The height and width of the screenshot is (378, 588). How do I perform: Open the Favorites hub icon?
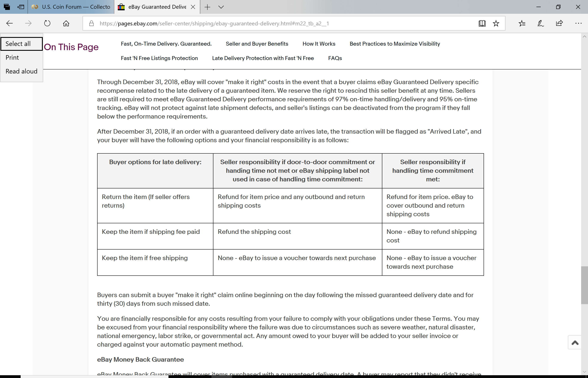522,23
